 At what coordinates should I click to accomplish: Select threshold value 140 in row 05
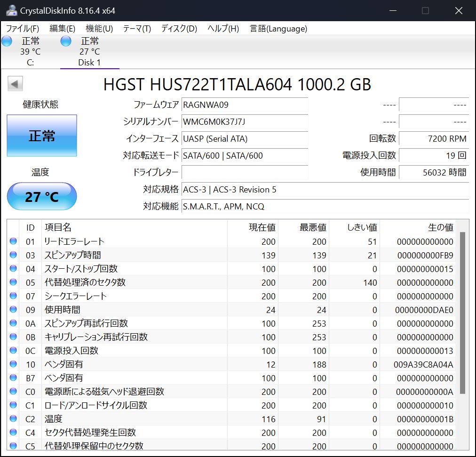tap(370, 283)
